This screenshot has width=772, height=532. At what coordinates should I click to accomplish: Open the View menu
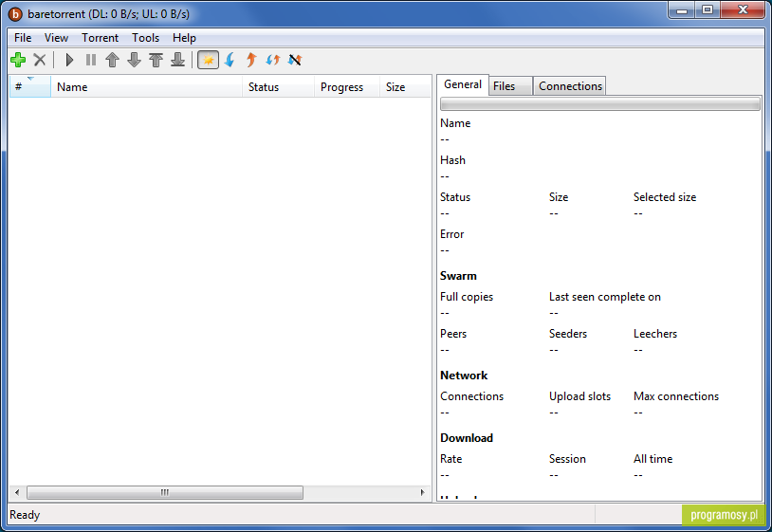[x=56, y=38]
